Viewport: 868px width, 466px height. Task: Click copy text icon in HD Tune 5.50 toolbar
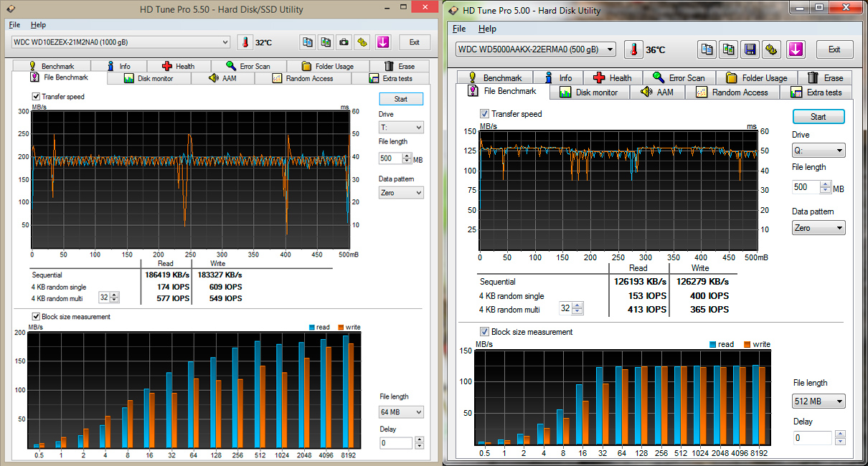tap(307, 42)
